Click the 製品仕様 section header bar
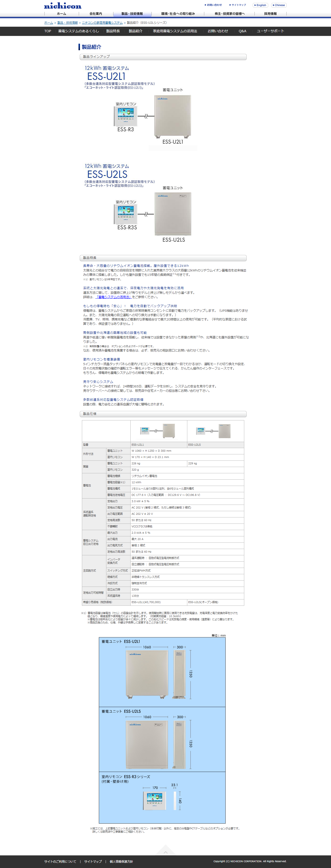 163,414
